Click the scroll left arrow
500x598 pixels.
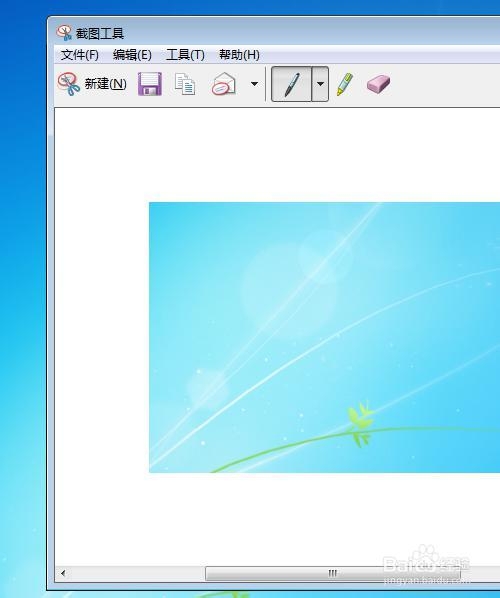pos(63,573)
